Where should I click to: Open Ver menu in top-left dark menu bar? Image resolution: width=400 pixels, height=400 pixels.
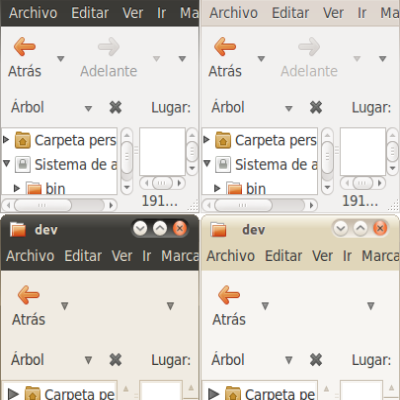pyautogui.click(x=133, y=13)
